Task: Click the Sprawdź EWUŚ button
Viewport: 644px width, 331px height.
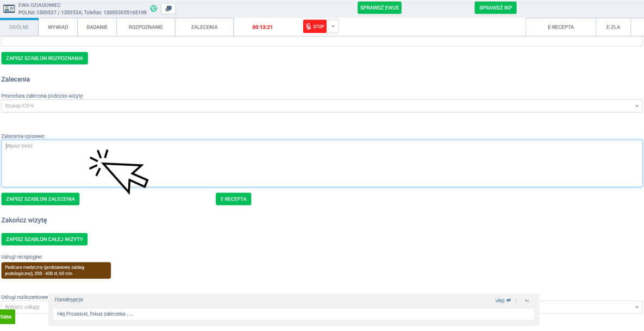Action: point(379,8)
